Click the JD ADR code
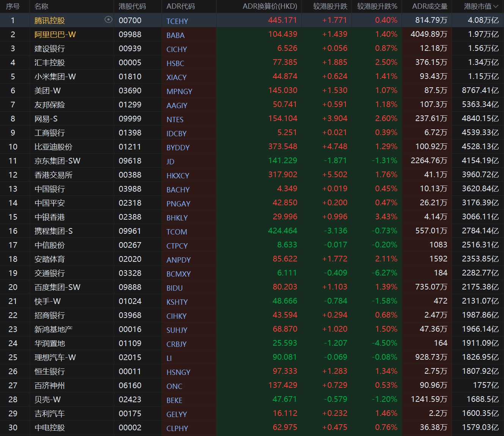The image size is (504, 436). pyautogui.click(x=170, y=162)
